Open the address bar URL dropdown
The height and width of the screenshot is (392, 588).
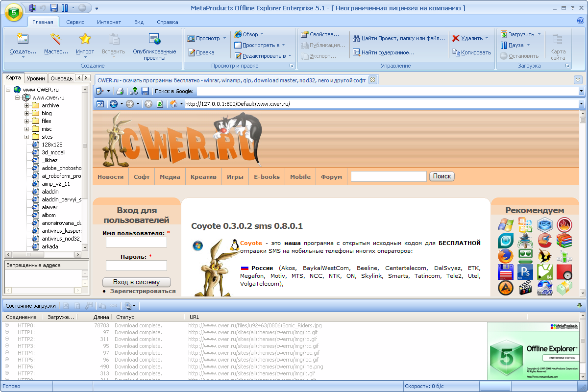(x=581, y=104)
